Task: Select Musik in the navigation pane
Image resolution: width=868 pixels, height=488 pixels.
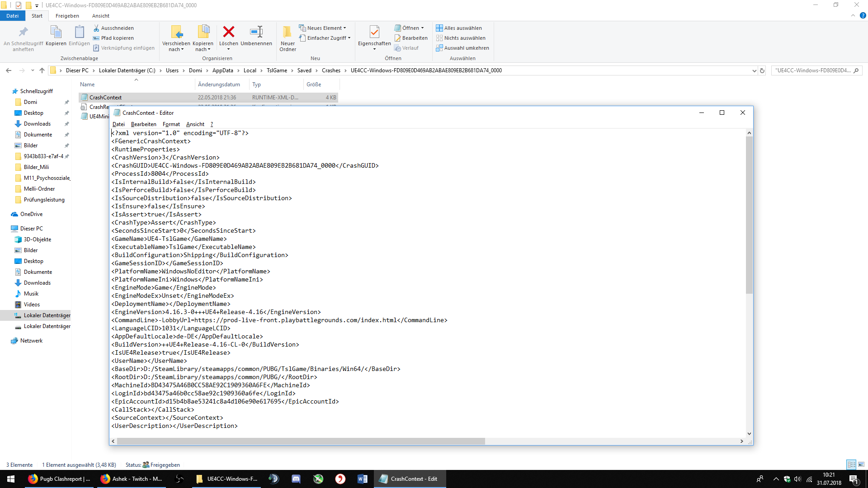Action: [x=31, y=294]
